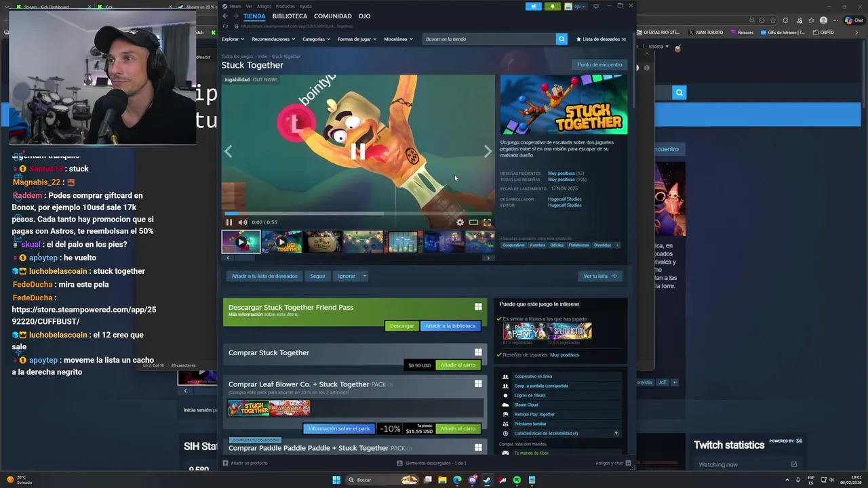This screenshot has height=488, width=868.
Task: Open the Cooperativos tag
Action: [513, 245]
